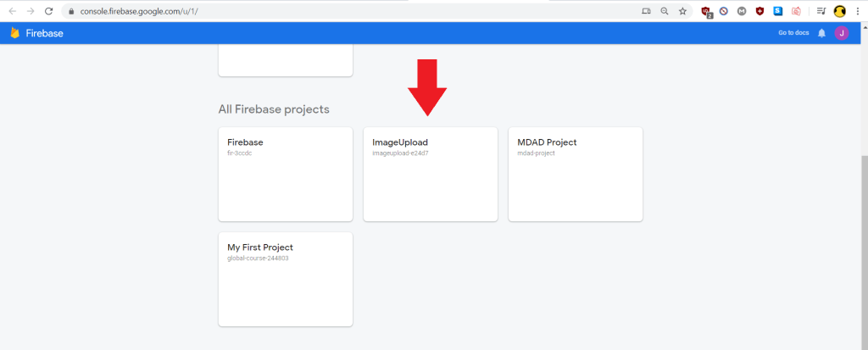Click the zoom magnifier icon in the address bar
This screenshot has width=868, height=350.
(664, 11)
